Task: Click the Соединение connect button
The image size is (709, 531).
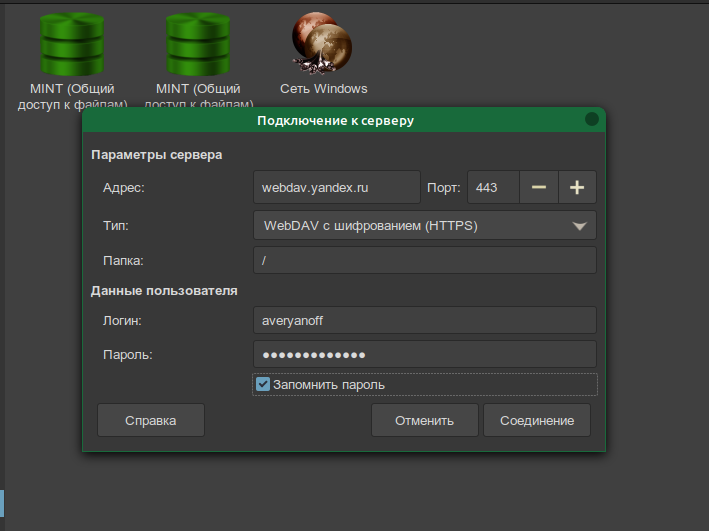Action: 537,421
